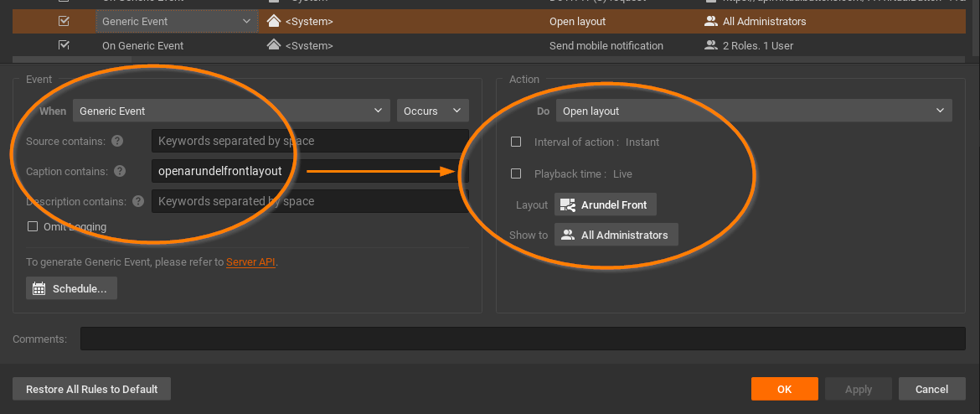This screenshot has width=980, height=414.
Task: Click the 2 Roles, 1 User target cell
Action: click(x=757, y=45)
